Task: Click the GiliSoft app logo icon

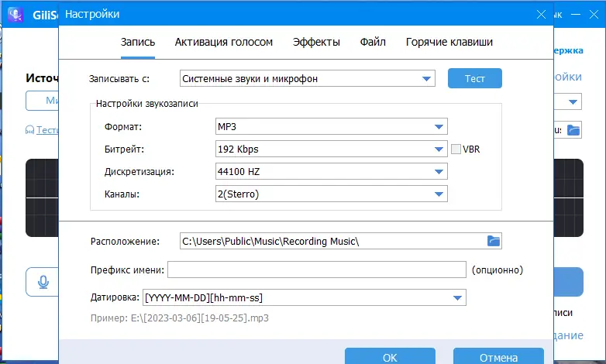Action: (15, 14)
